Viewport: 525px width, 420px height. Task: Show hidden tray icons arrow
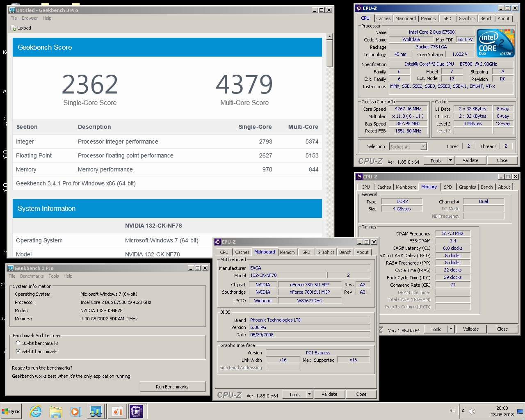point(463,411)
